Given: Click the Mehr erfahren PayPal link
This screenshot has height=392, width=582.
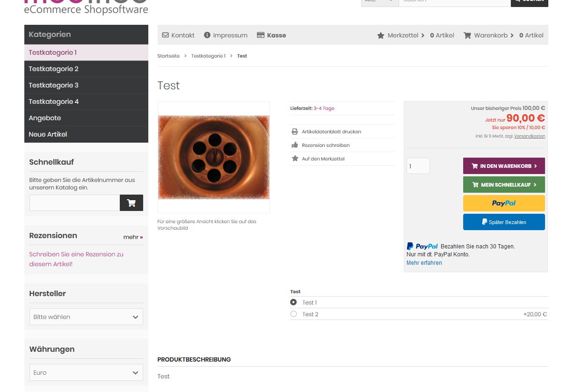Looking at the screenshot, I should pyautogui.click(x=424, y=263).
